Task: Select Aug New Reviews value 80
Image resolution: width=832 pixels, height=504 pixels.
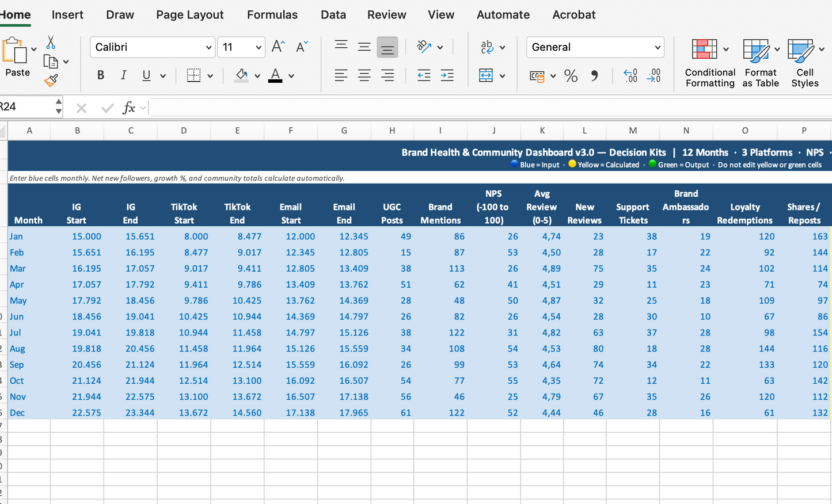Action: (584, 349)
